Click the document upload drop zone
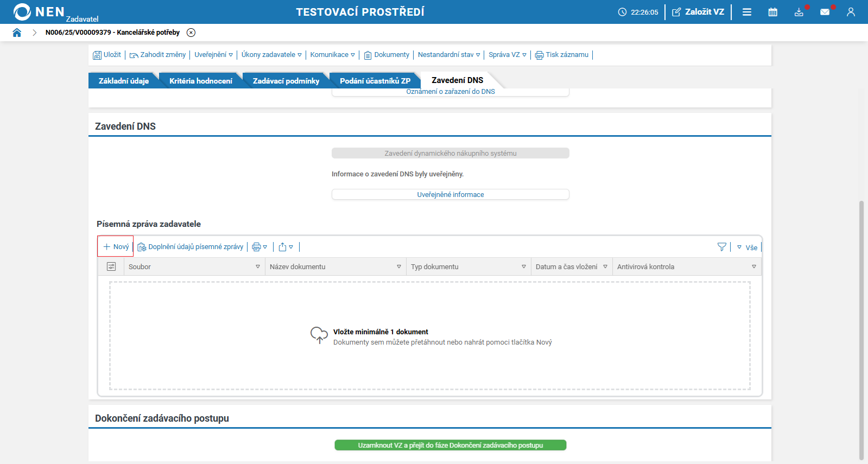Viewport: 868px width, 464px height. click(x=430, y=335)
